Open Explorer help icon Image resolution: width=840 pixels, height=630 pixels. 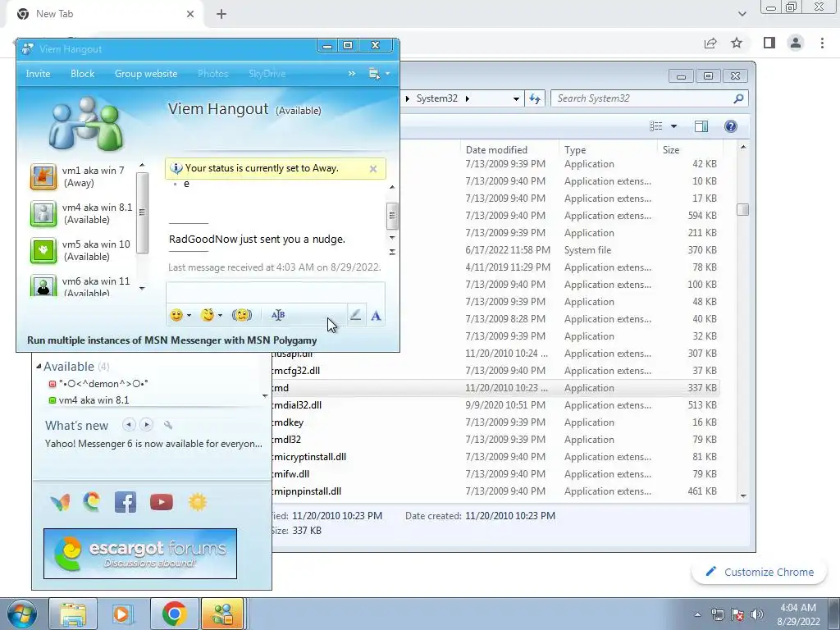[730, 126]
